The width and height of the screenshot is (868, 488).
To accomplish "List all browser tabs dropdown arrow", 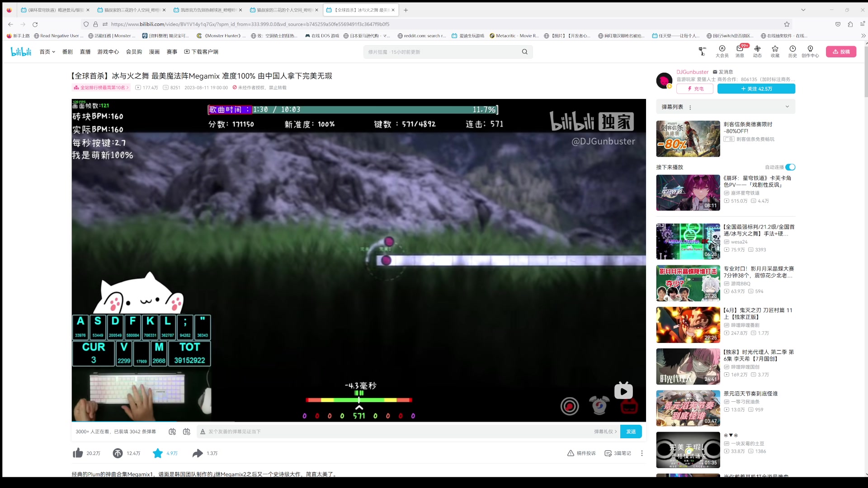I will tap(803, 10).
